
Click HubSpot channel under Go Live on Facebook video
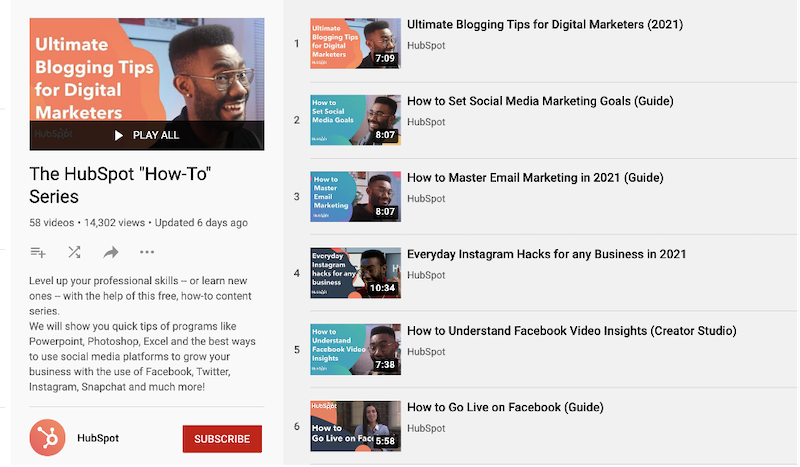pyautogui.click(x=426, y=428)
